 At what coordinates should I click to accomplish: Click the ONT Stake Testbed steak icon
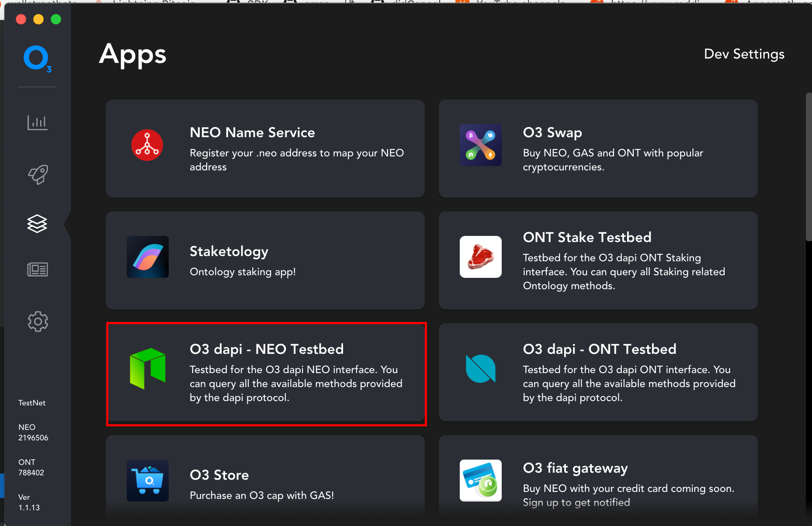[x=481, y=257]
